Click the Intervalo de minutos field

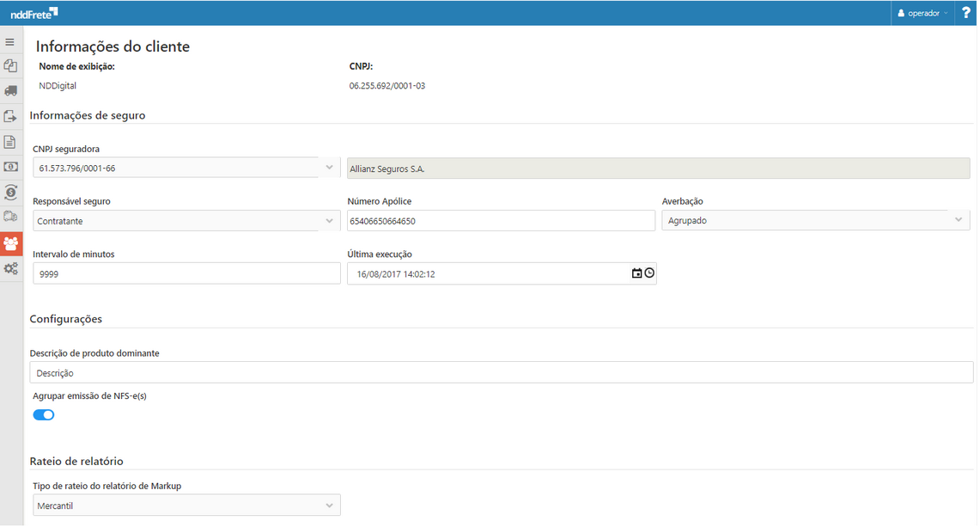[x=186, y=273]
